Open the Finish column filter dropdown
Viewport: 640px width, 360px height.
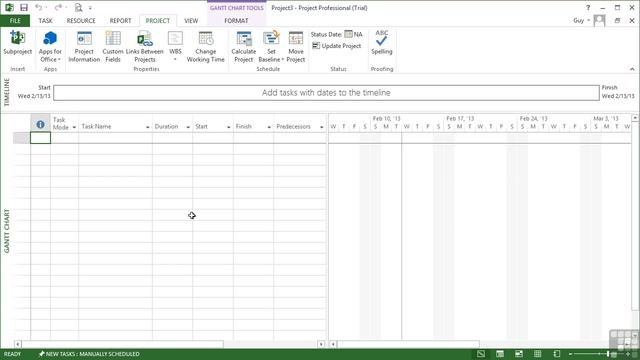pos(269,127)
